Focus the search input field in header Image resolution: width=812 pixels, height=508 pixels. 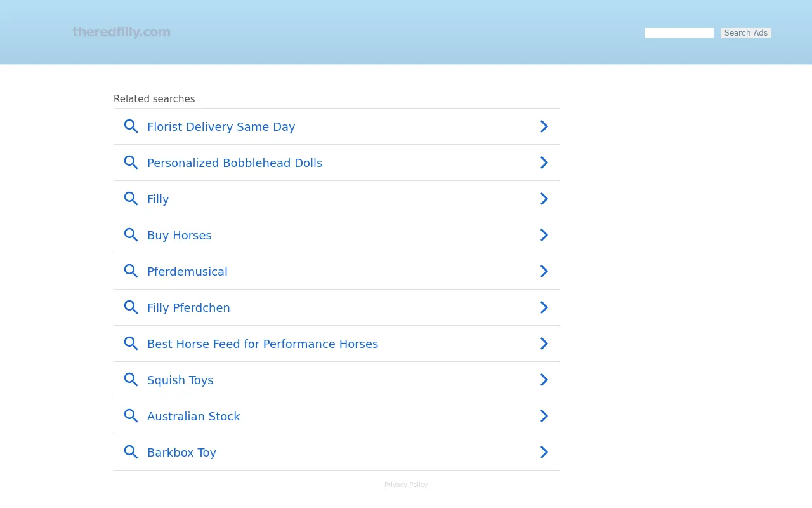pos(679,33)
